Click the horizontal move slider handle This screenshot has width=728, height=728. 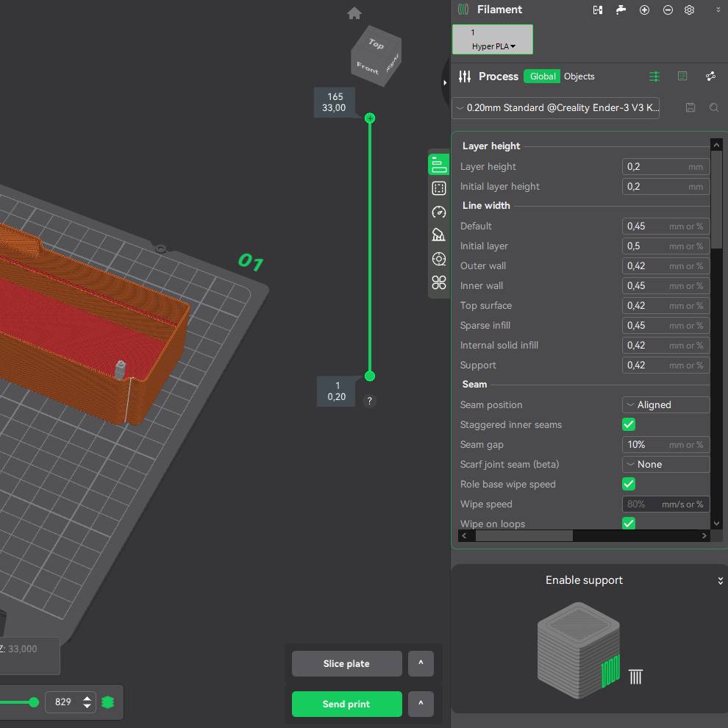point(33,702)
